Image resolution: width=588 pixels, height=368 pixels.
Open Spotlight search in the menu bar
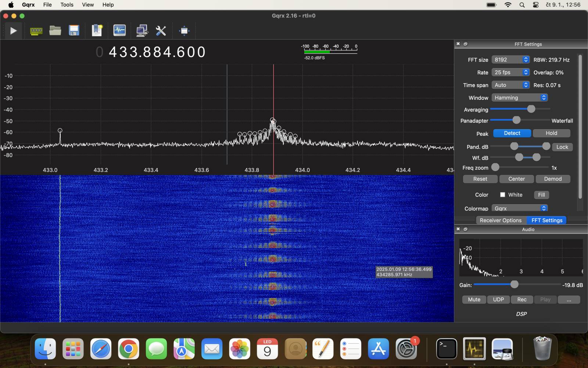pyautogui.click(x=522, y=5)
